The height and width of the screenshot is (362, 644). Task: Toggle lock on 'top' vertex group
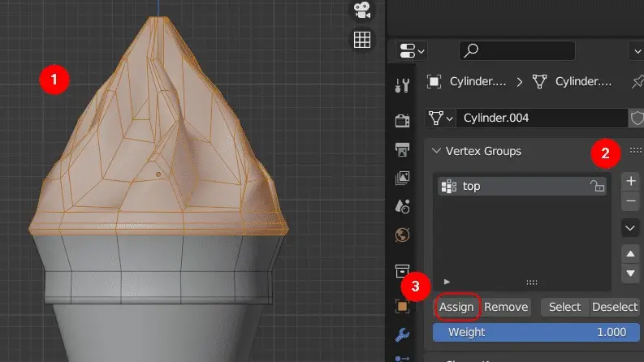[x=597, y=187]
